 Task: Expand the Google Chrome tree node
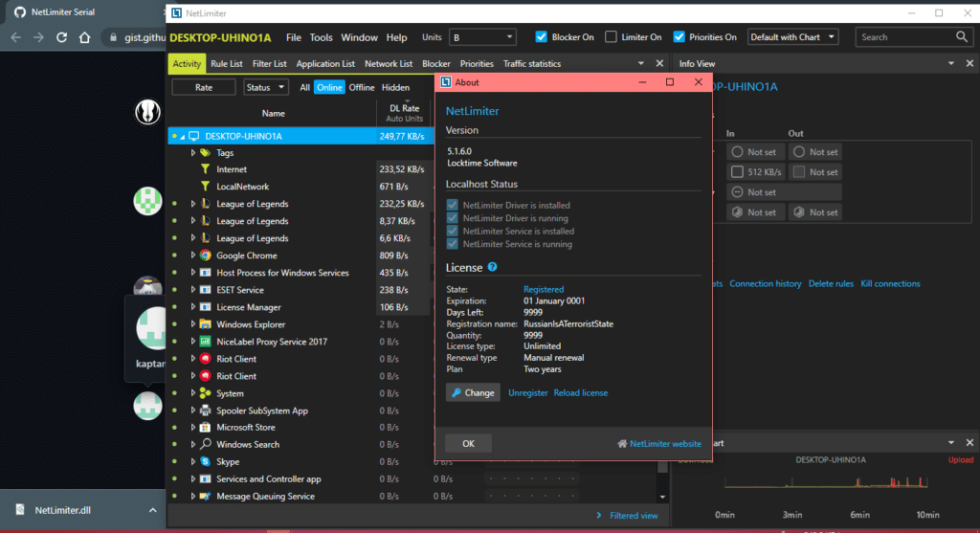193,255
